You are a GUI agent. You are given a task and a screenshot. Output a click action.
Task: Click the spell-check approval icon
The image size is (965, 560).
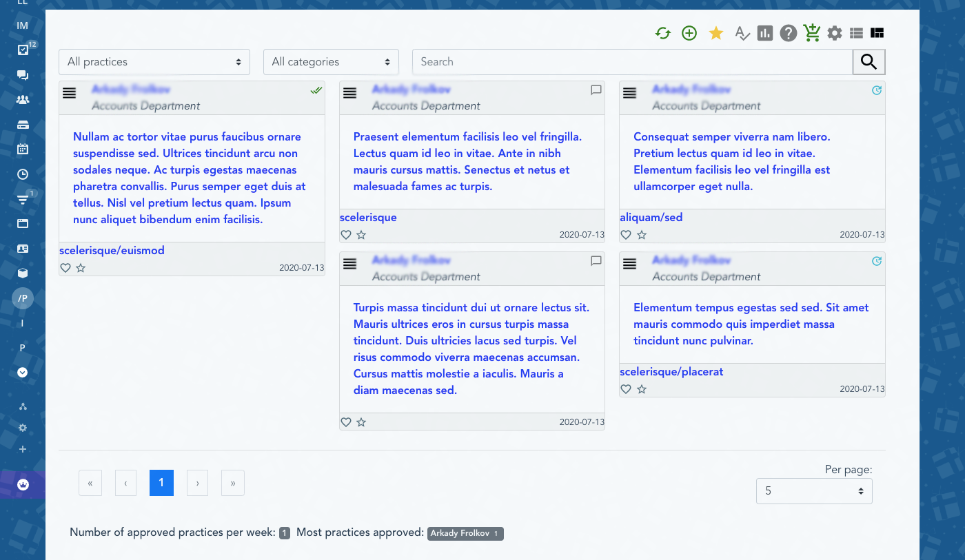pos(742,33)
